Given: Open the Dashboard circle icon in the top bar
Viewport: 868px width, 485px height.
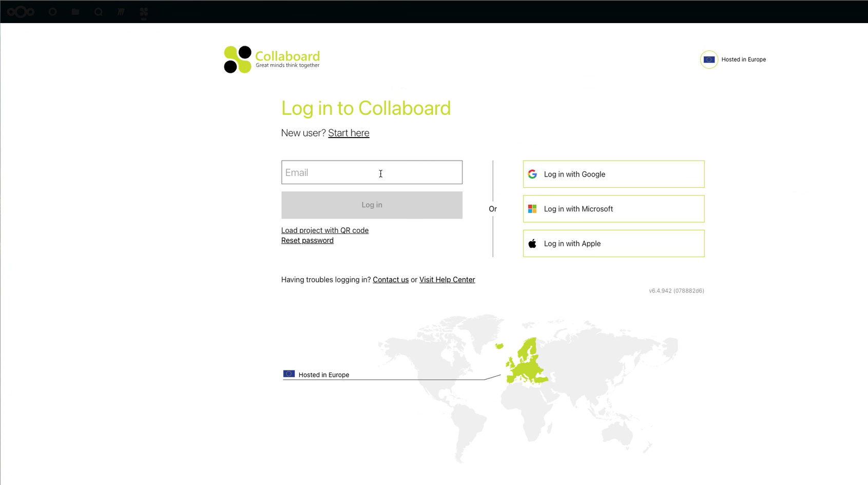Looking at the screenshot, I should [52, 12].
